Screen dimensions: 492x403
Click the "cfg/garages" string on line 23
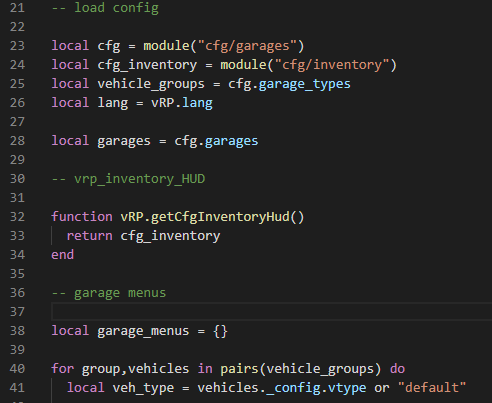coord(247,46)
